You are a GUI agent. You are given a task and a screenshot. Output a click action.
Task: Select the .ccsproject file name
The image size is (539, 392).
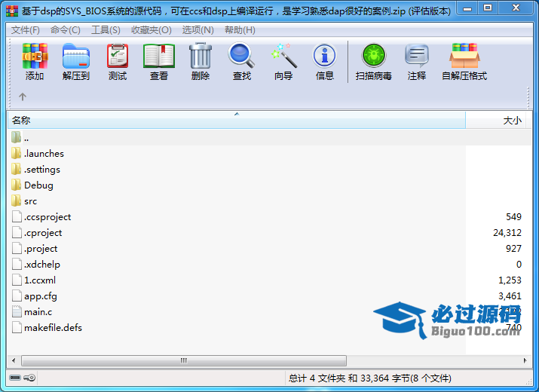pyautogui.click(x=47, y=217)
